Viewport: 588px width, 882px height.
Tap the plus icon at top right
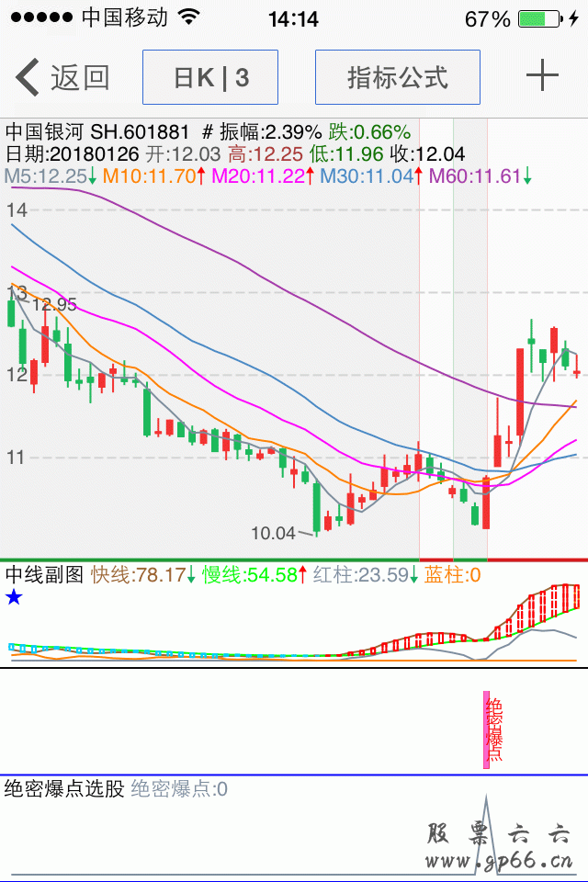tap(542, 76)
